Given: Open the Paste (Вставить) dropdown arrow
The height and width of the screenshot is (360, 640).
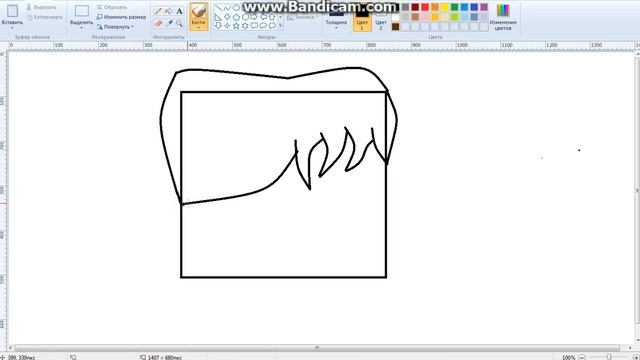Looking at the screenshot, I should coord(12,28).
